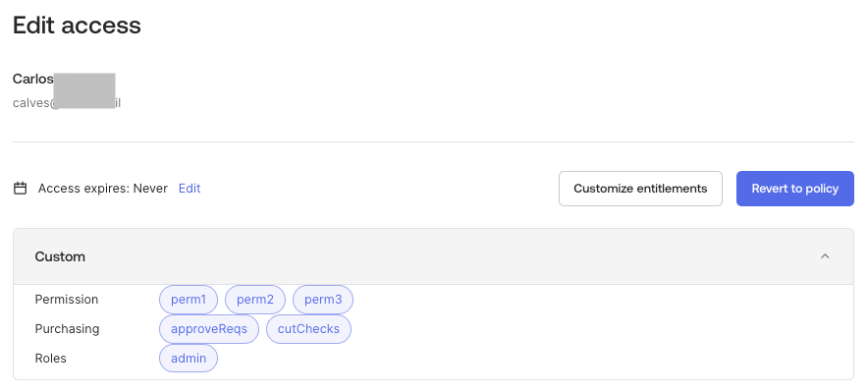Click the cutChecks purchasing chip
The height and width of the screenshot is (392, 868).
309,329
